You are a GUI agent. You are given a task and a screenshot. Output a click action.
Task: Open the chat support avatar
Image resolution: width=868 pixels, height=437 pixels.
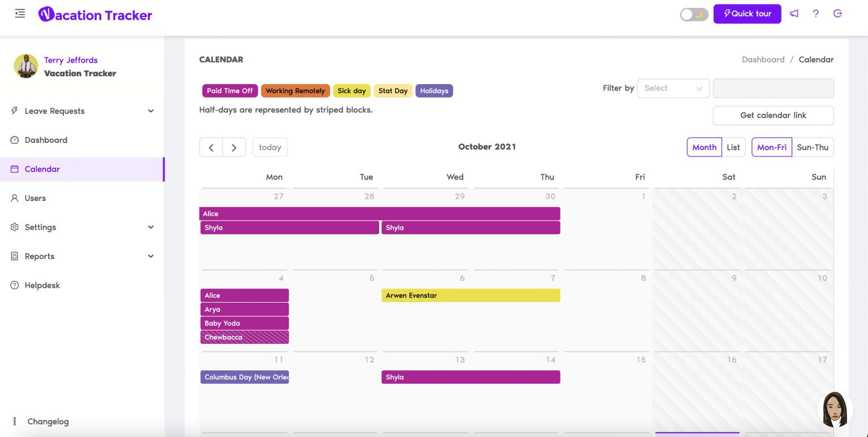pyautogui.click(x=835, y=408)
